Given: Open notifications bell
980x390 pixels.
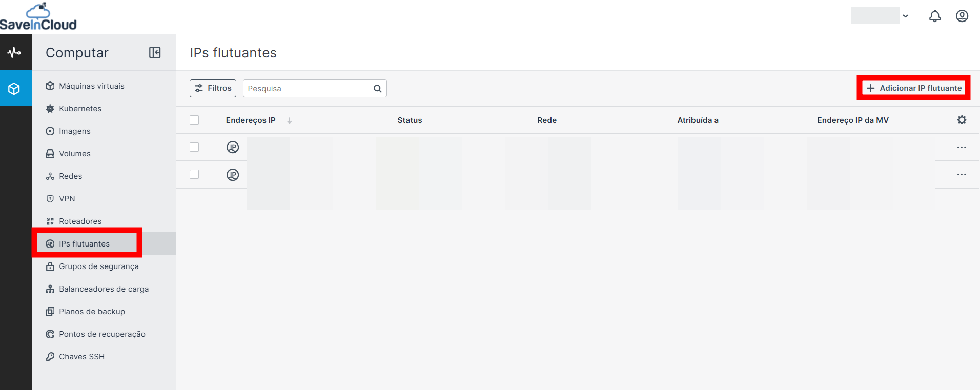Looking at the screenshot, I should 935,16.
